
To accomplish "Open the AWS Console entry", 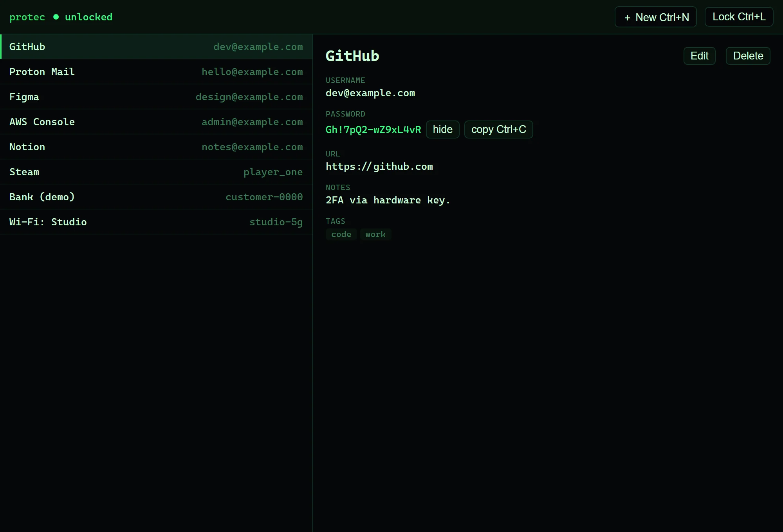I will click(157, 122).
